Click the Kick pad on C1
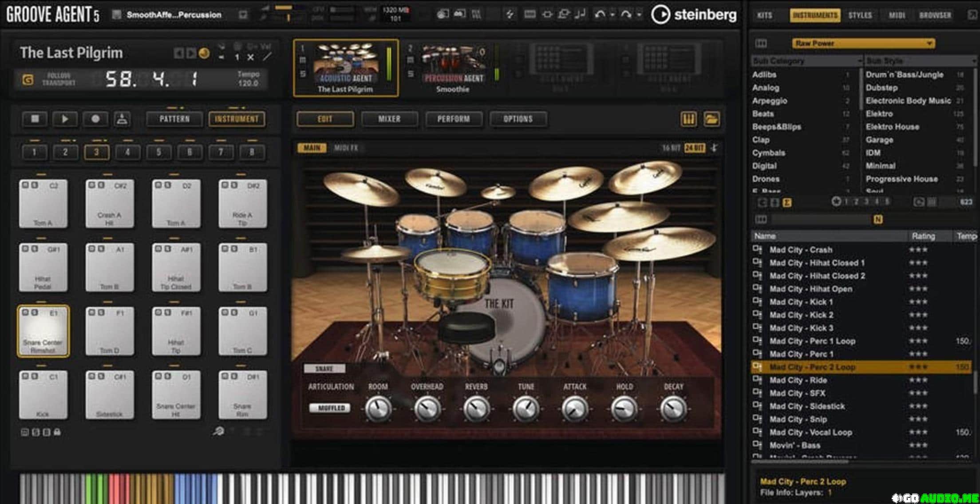 coord(43,395)
